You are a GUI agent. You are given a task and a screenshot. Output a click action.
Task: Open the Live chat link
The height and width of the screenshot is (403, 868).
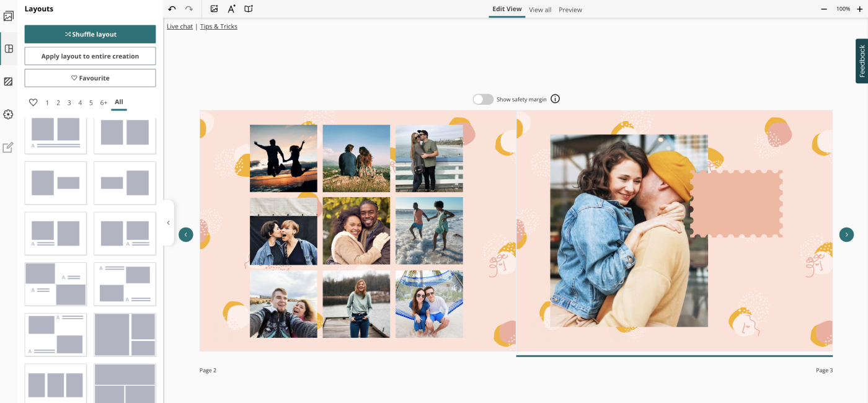tap(180, 27)
